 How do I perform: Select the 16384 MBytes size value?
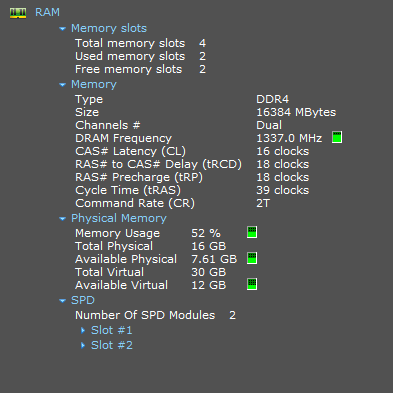(296, 112)
